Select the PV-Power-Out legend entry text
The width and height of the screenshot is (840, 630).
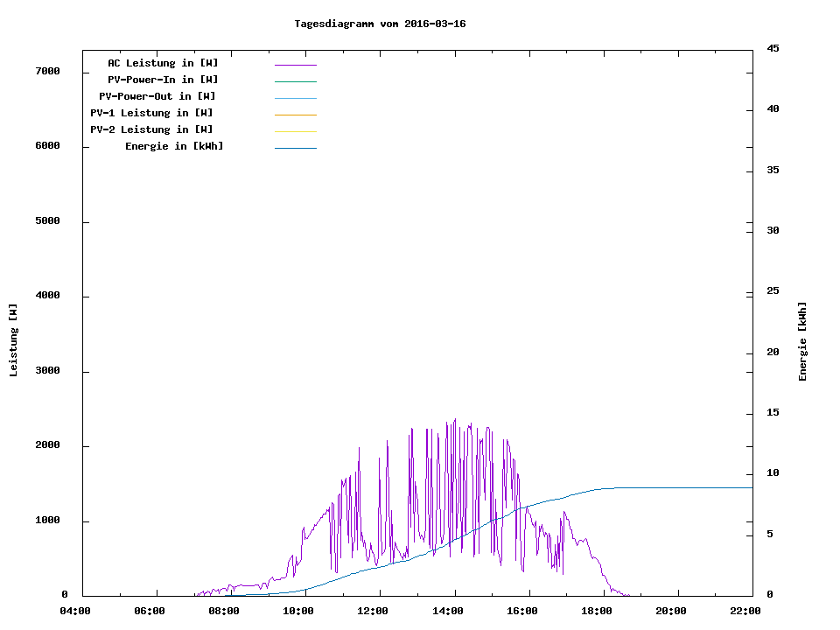tap(157, 96)
